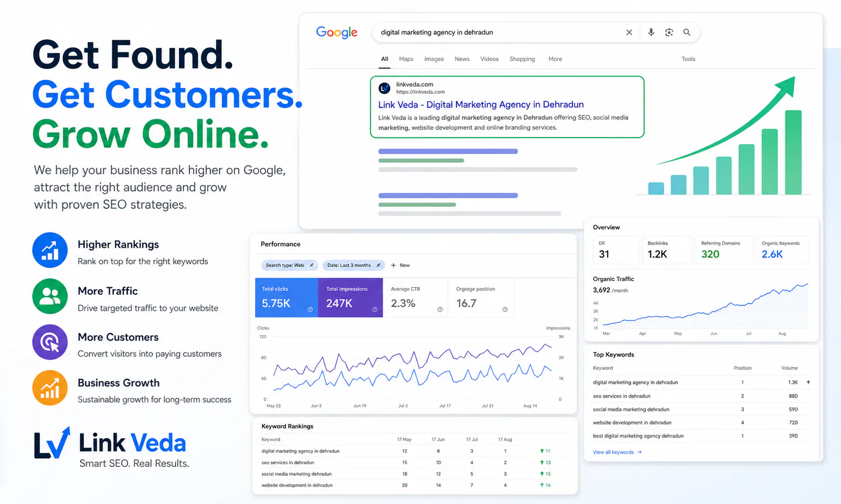Click the More Traffic people icon
Screen dimensions: 841x504
[x=50, y=296]
